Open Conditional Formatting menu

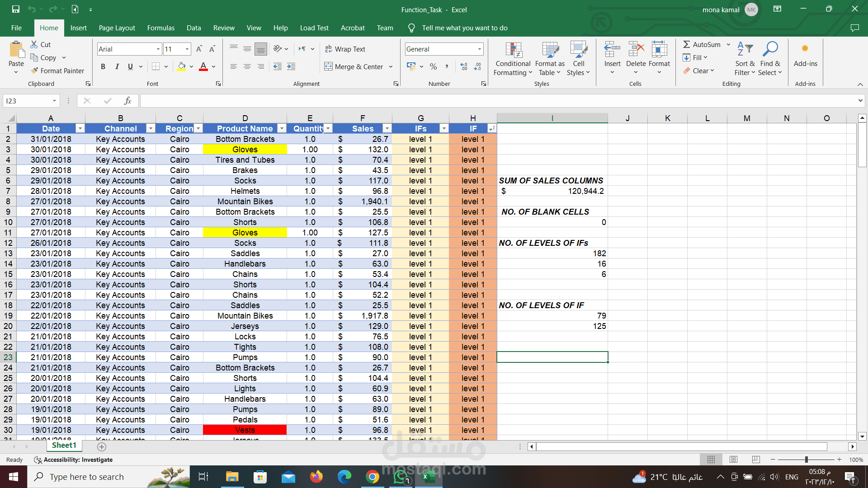click(513, 59)
